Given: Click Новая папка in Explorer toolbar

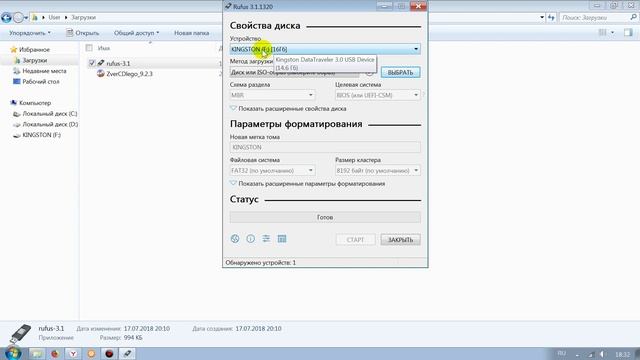Looking at the screenshot, I should click(x=191, y=33).
